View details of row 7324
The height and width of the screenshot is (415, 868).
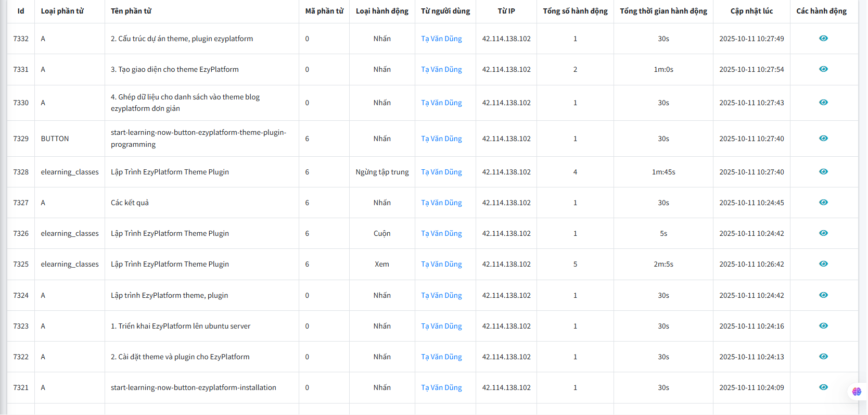[823, 295]
